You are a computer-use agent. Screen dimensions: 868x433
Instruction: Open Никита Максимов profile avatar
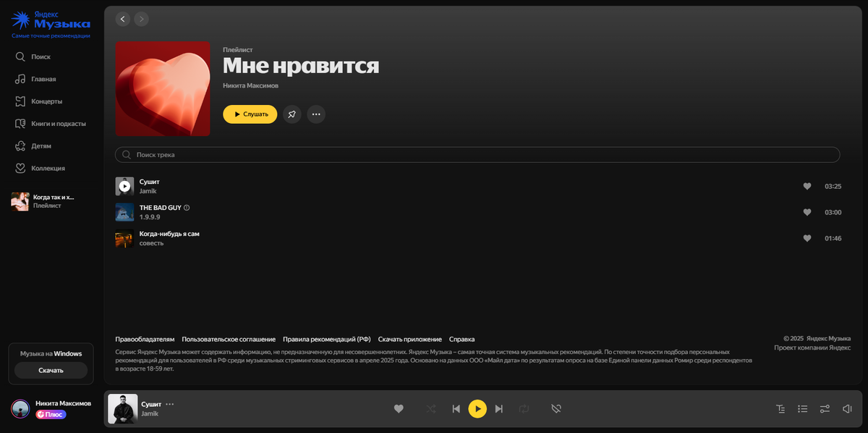[20, 408]
